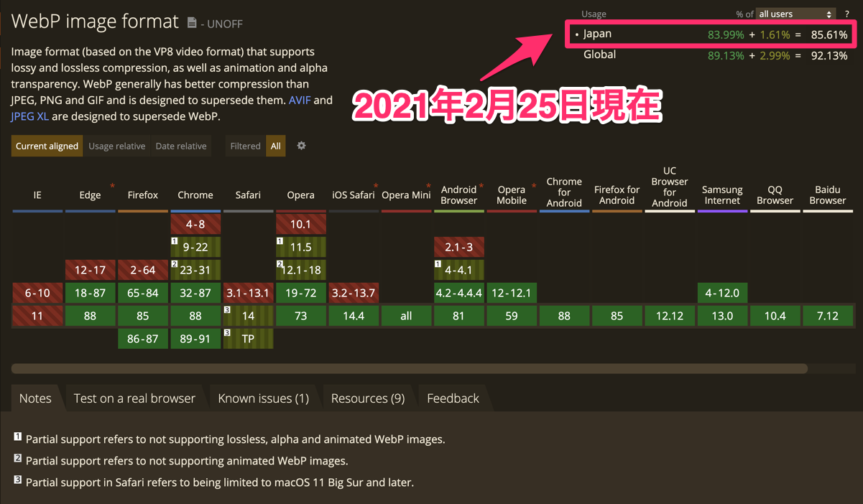
Task: Click the Edge 18-87 cell
Action: click(x=90, y=293)
